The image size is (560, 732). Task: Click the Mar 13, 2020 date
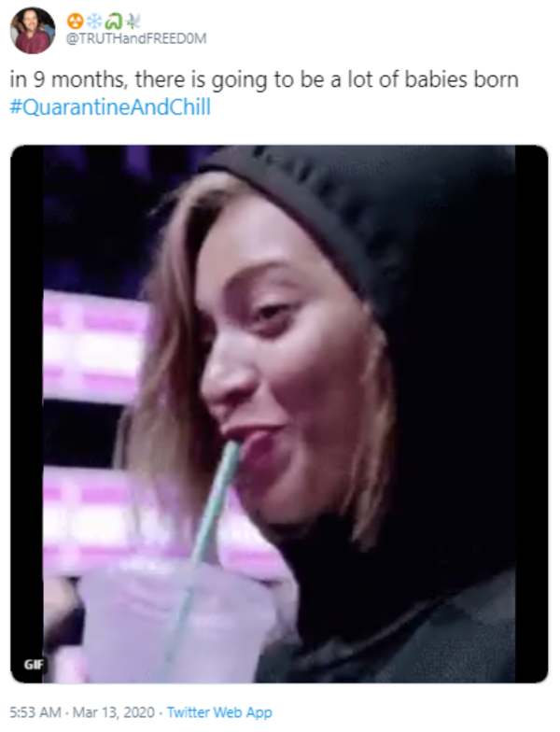point(114,712)
